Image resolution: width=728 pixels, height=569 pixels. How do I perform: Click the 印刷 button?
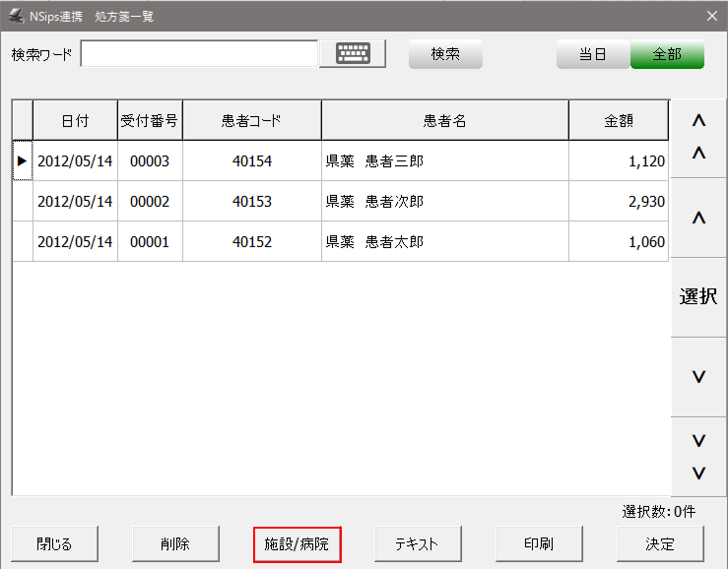click(x=539, y=543)
